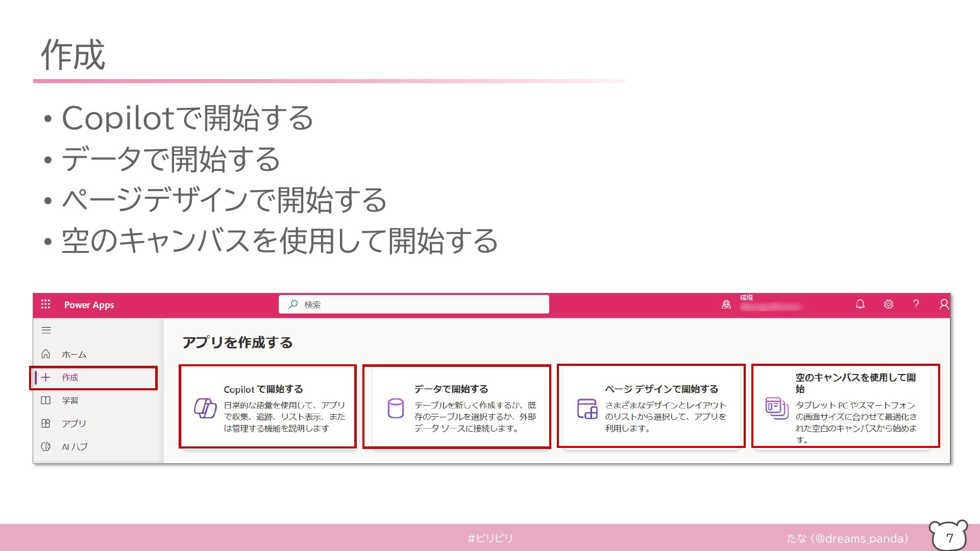Open the help question mark icon
The image size is (980, 551).
(916, 304)
